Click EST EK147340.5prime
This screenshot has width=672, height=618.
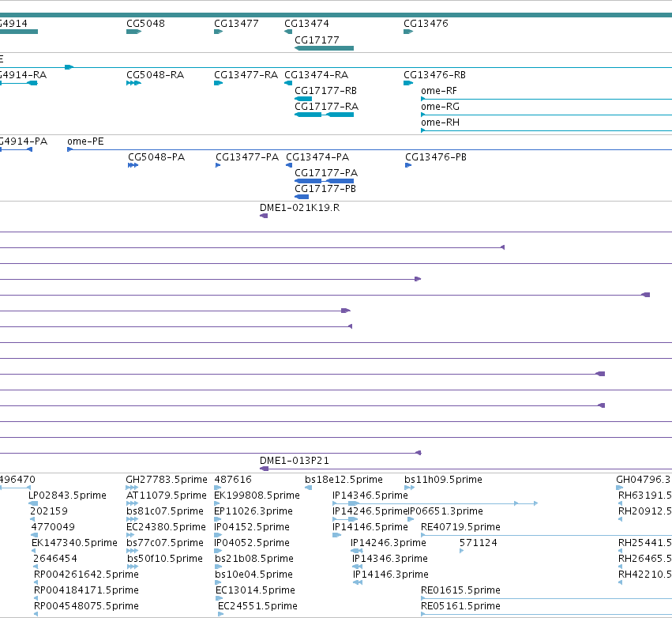tap(74, 543)
